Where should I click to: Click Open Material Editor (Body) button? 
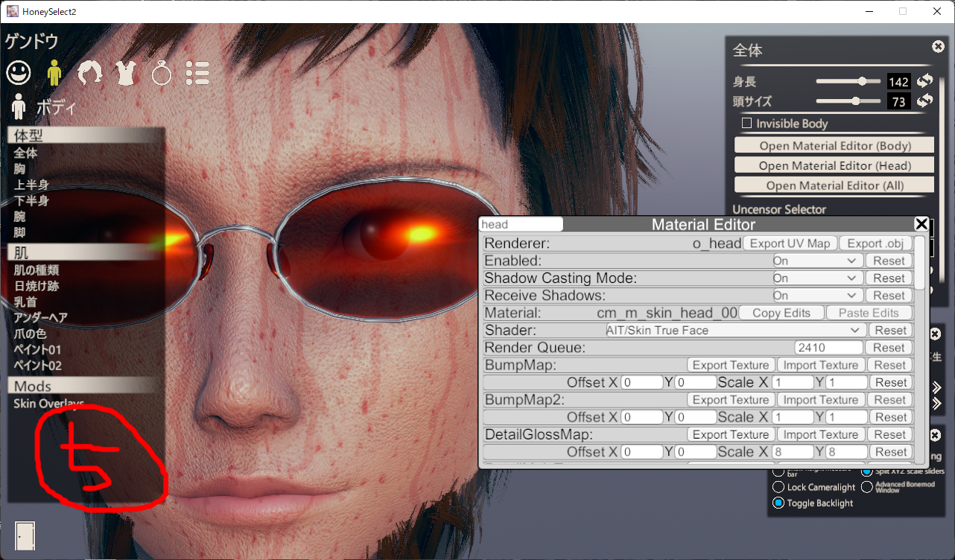[x=834, y=145]
